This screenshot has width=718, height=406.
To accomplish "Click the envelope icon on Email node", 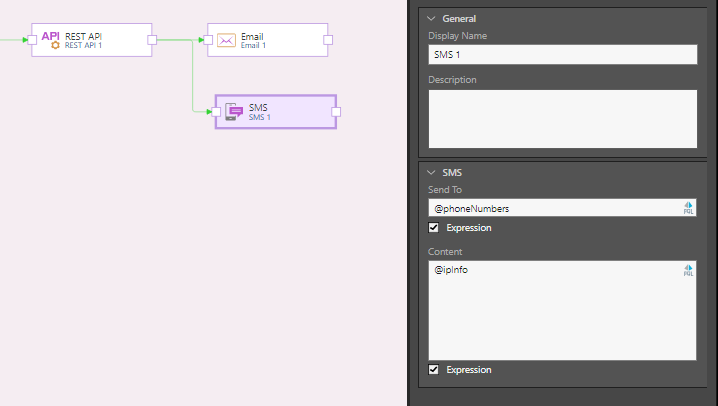I will click(226, 41).
